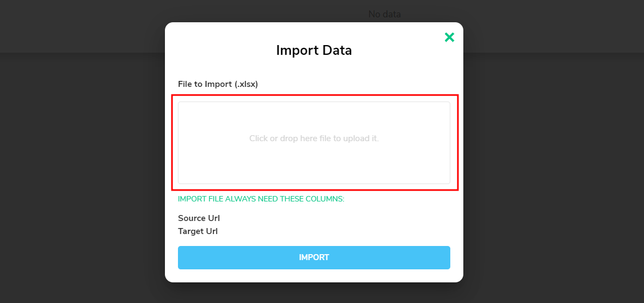Click the 'No data' text behind the dialog
644x303 pixels.
point(385,14)
